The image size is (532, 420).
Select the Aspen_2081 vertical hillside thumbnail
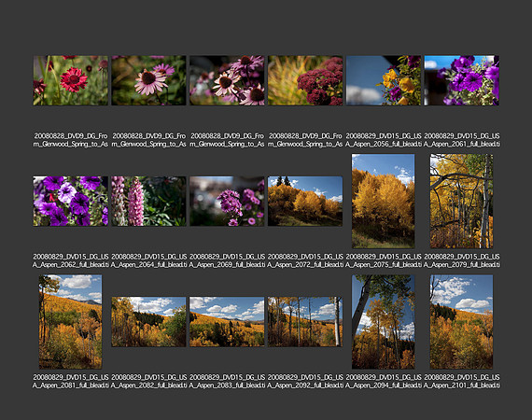tap(70, 322)
